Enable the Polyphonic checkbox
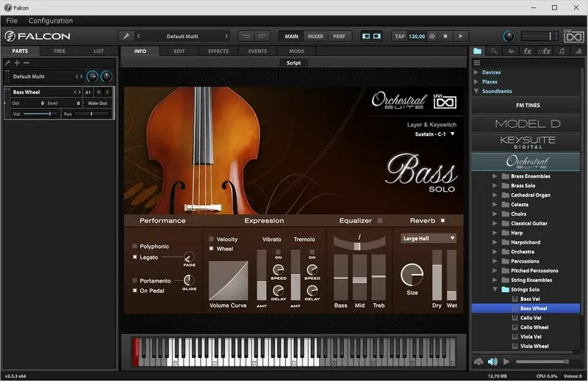This screenshot has width=588, height=381. tap(135, 246)
